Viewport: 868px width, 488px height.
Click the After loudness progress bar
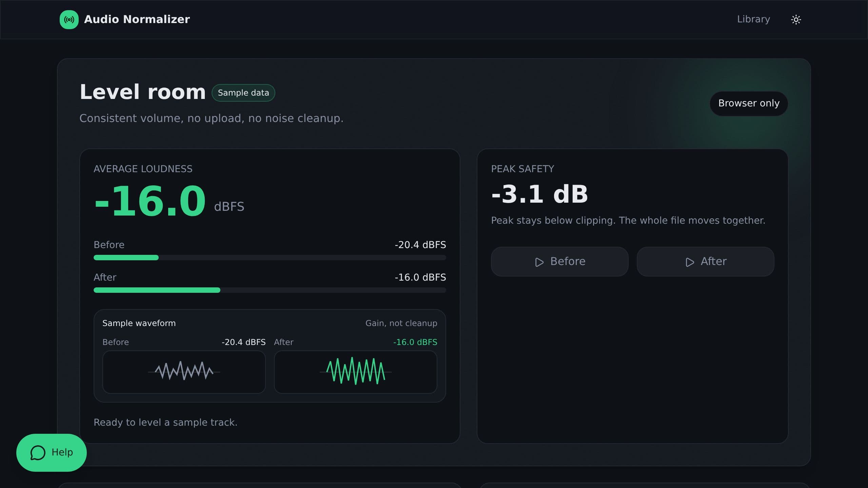270,290
